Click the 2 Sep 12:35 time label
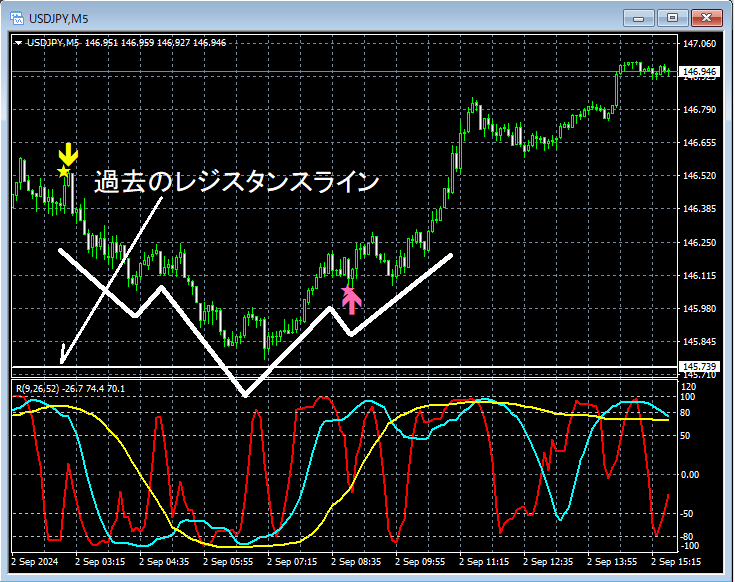 (x=548, y=561)
